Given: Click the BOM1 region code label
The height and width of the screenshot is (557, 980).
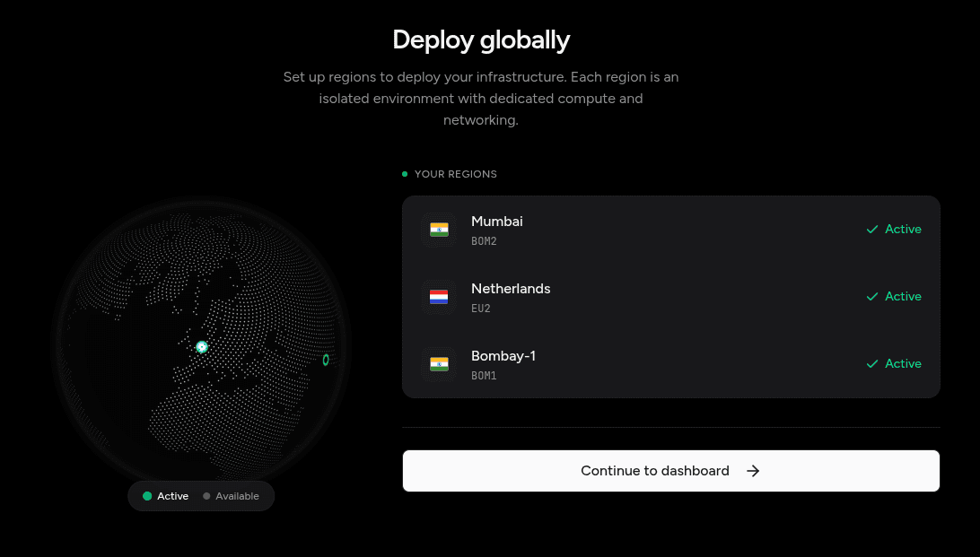Looking at the screenshot, I should (484, 376).
